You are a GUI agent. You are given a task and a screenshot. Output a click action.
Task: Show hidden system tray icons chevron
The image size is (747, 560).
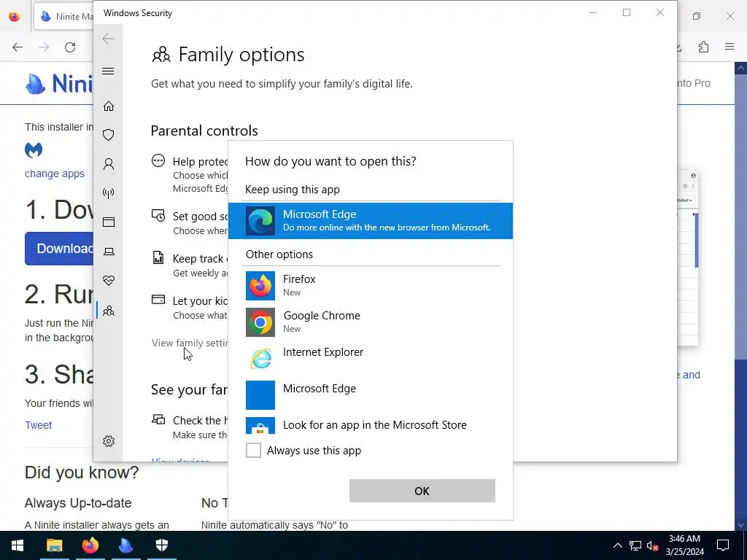coord(617,545)
